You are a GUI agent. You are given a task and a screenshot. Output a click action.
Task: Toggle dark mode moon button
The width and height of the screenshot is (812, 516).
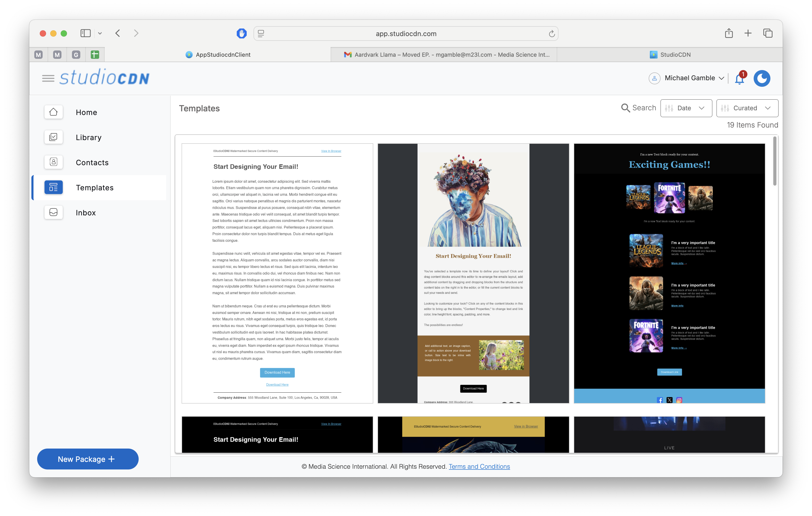tap(762, 78)
